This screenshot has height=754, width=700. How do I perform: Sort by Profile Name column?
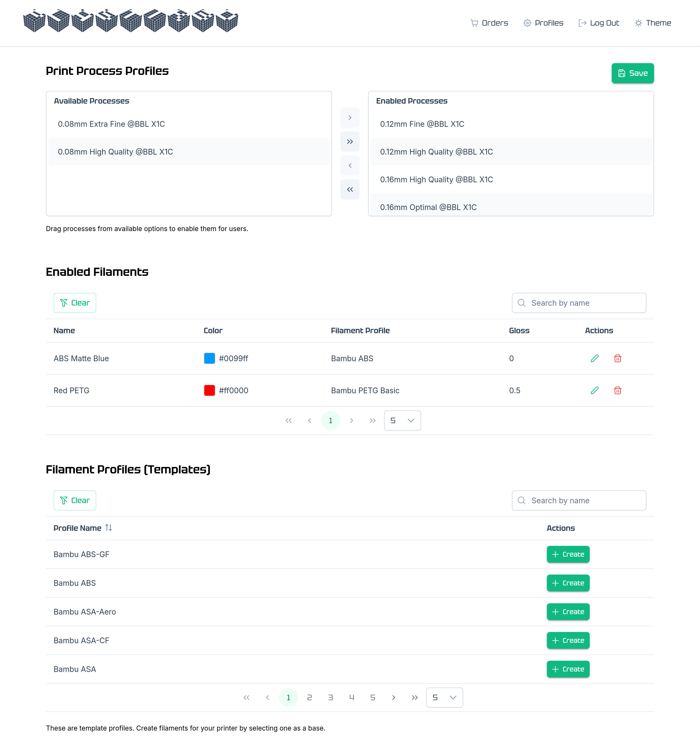coord(108,528)
